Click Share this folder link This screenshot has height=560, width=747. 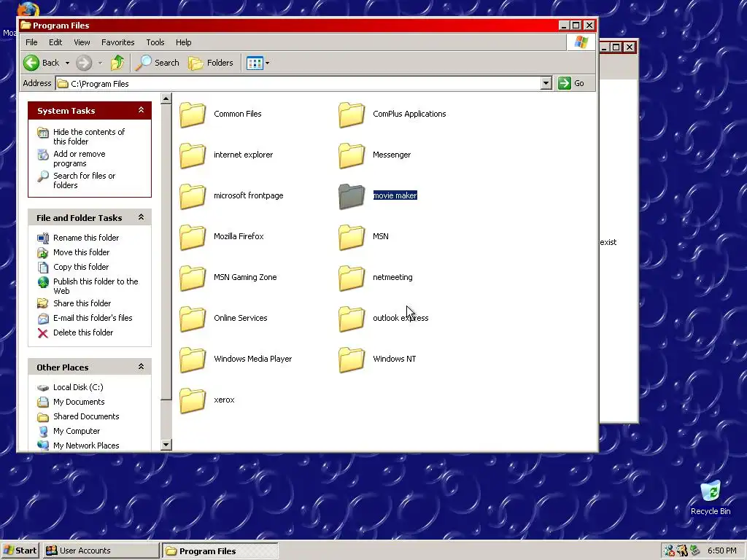(82, 303)
